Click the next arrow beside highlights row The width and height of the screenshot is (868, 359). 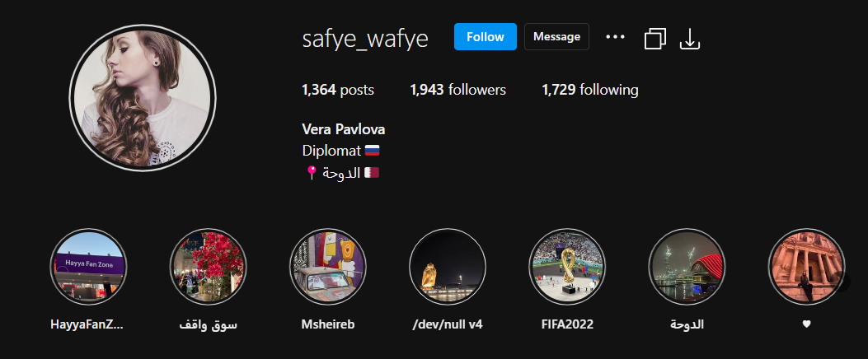click(x=842, y=281)
